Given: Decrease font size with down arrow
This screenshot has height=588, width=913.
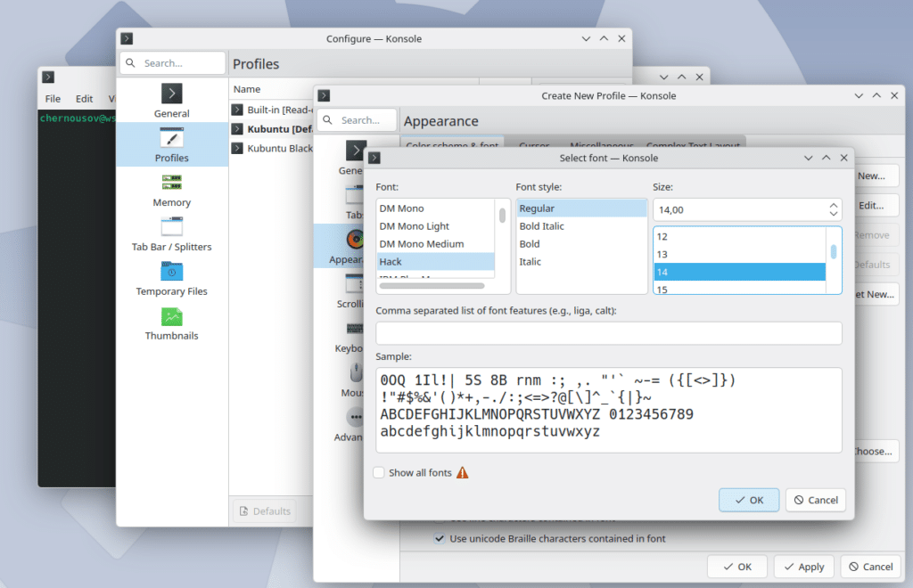Looking at the screenshot, I should [x=834, y=214].
